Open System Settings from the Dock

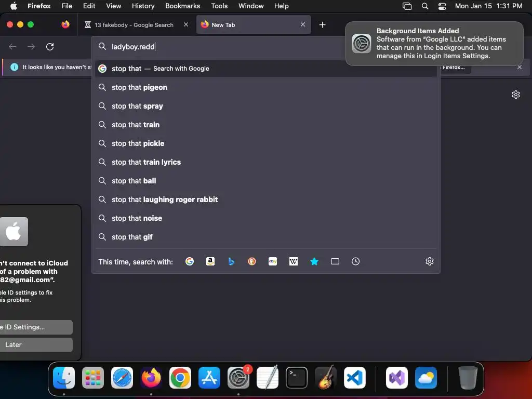point(238,378)
